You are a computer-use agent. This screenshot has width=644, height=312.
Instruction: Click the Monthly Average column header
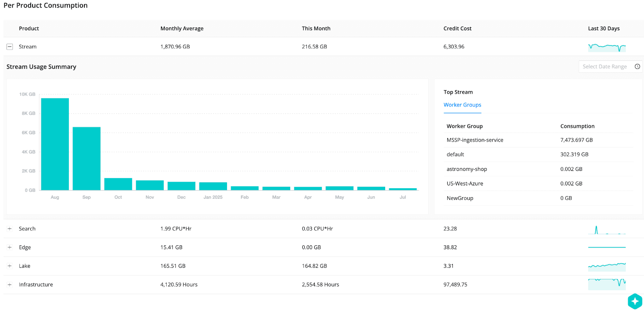[182, 29]
